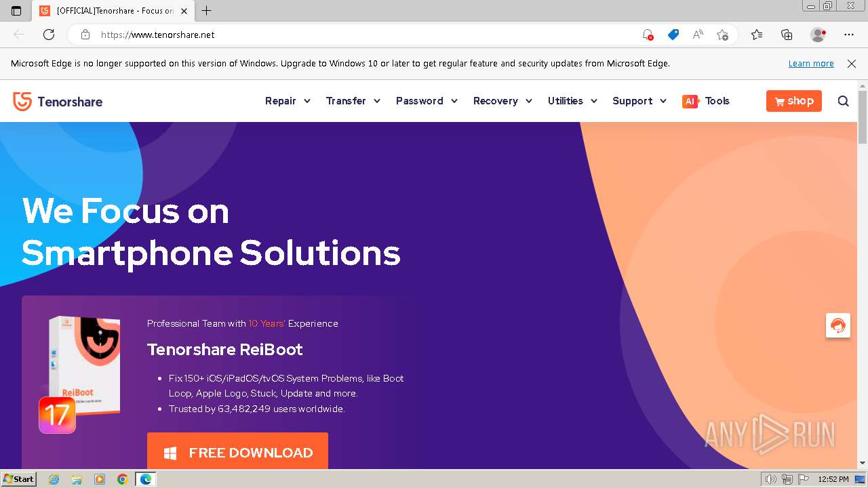Expand the Transfer menu
This screenshot has height=488, width=868.
[353, 101]
